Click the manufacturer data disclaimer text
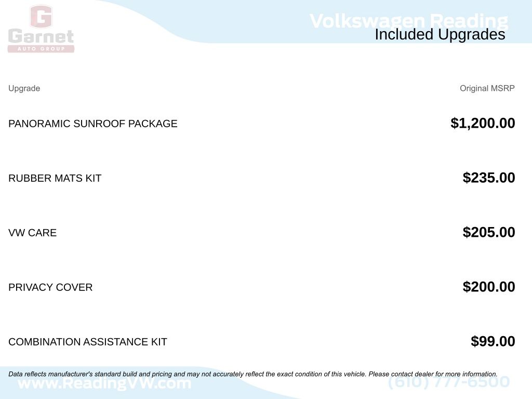532x399 pixels. [253, 374]
